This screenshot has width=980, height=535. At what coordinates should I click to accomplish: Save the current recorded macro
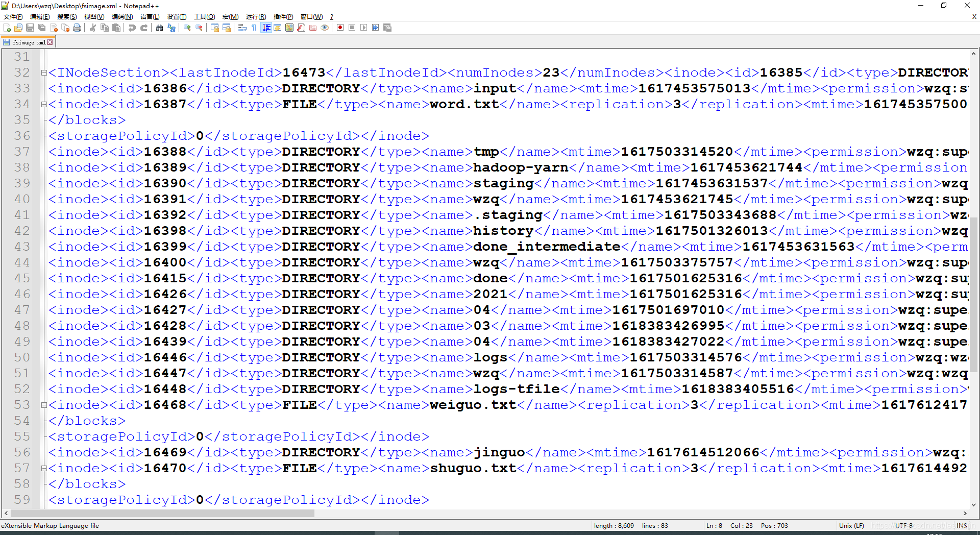tap(387, 28)
